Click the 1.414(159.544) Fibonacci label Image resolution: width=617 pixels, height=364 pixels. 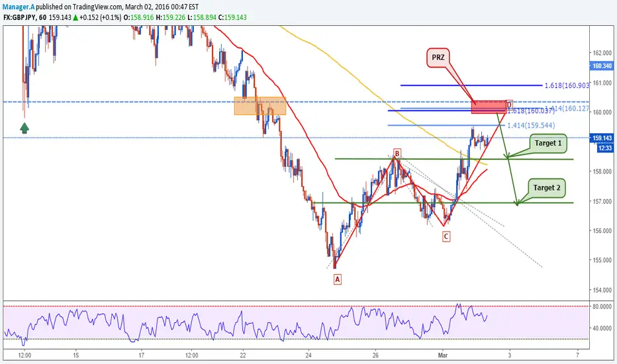(x=531, y=126)
